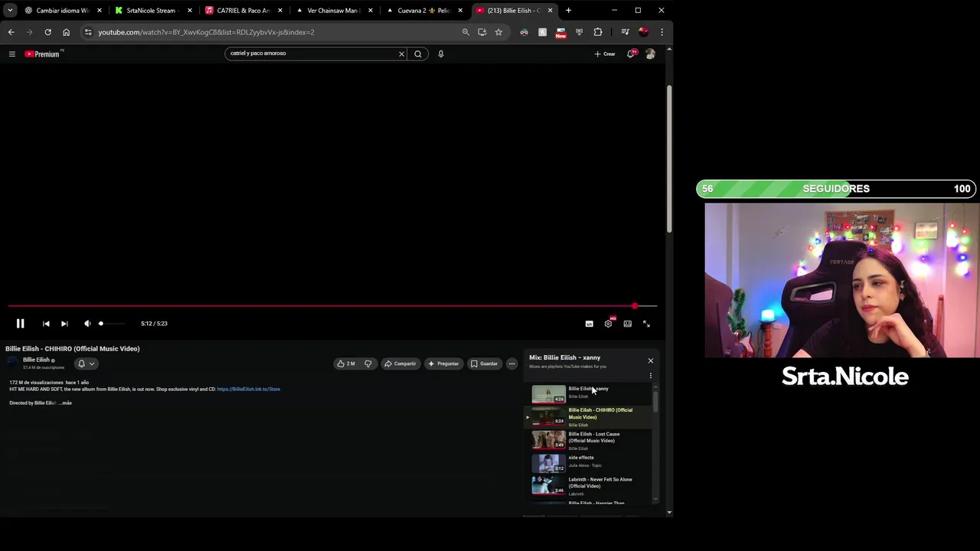Viewport: 980px width, 551px height.
Task: Click the mix playlist scrollbar
Action: pyautogui.click(x=655, y=402)
